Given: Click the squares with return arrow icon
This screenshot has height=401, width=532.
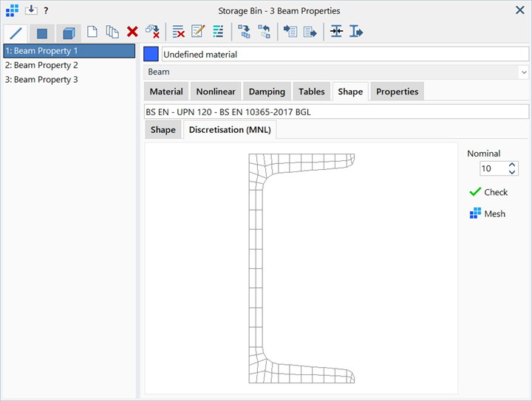Looking at the screenshot, I should [264, 32].
